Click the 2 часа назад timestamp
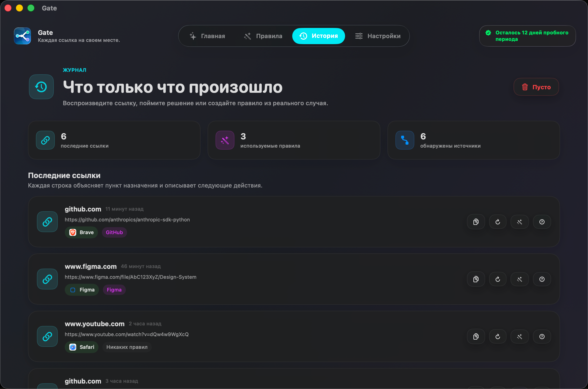The width and height of the screenshot is (588, 389). pos(145,324)
